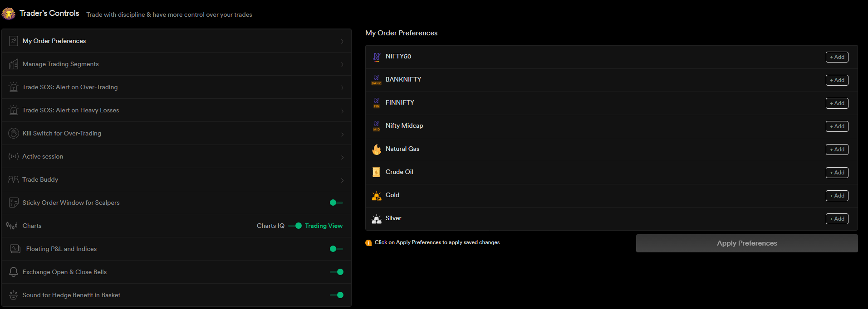This screenshot has width=868, height=309.
Task: Expand Trade SOS Over-Trading alert chevron
Action: 342,88
